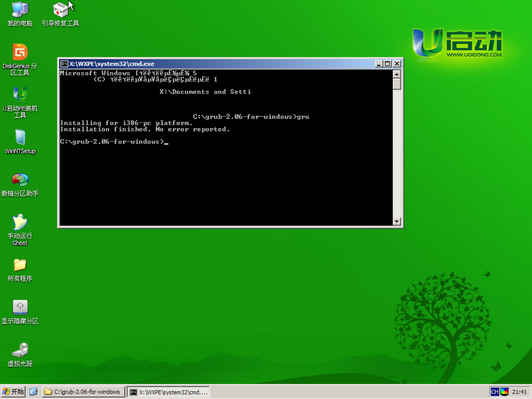Open the 所有程序 folder icon

coord(20,270)
